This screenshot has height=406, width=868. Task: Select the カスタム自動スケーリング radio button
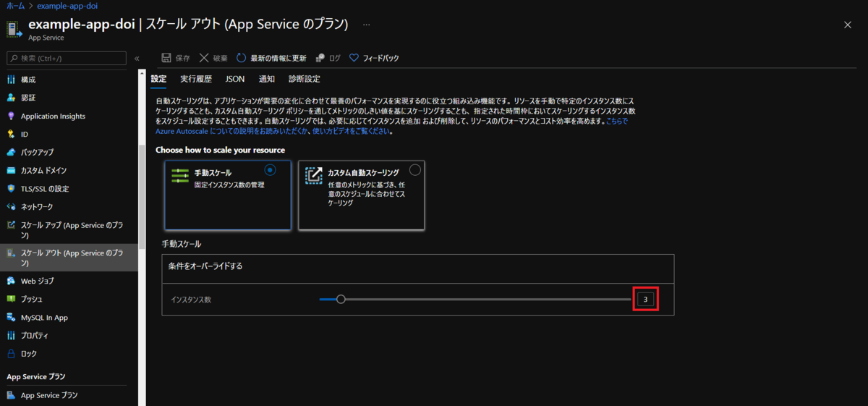click(414, 170)
